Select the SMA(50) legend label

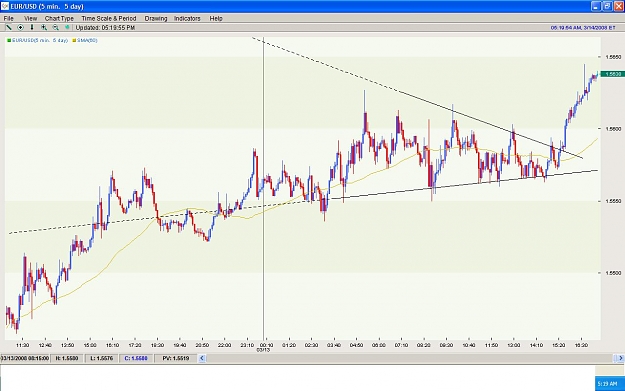(87, 40)
